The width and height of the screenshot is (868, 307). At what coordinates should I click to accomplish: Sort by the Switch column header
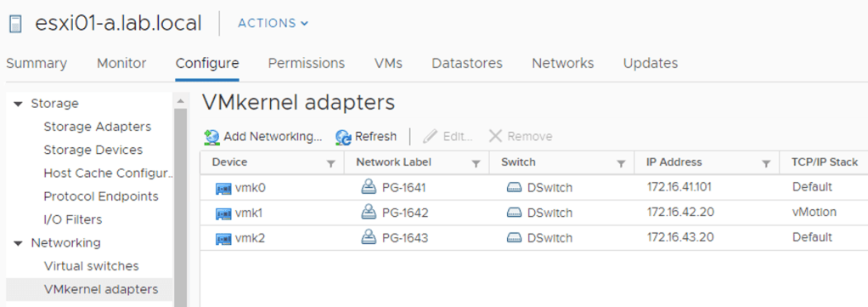tap(518, 162)
